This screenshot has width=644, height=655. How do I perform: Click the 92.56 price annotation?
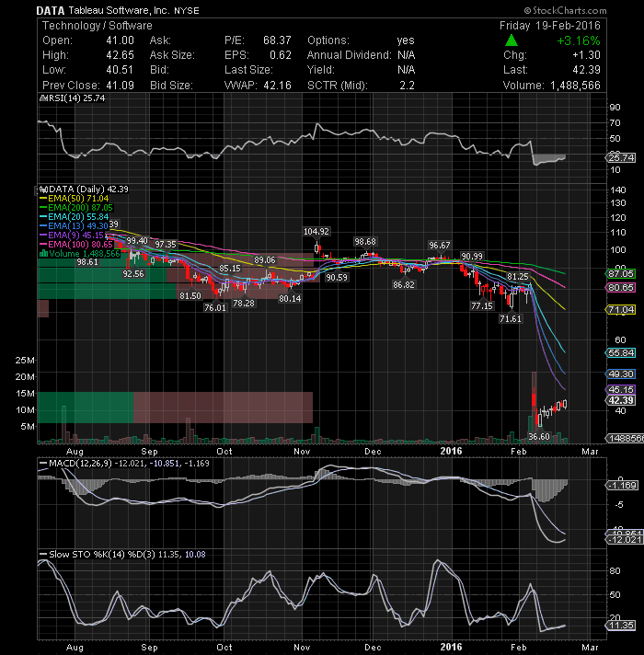(x=133, y=273)
